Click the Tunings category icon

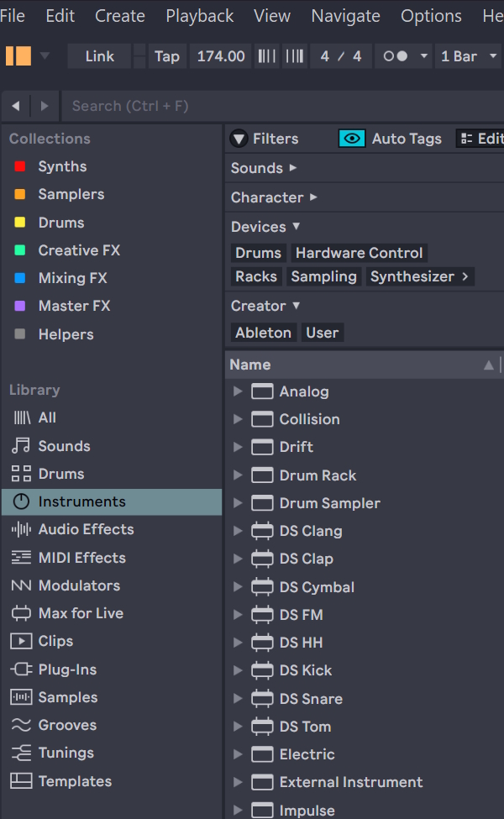[x=22, y=753]
